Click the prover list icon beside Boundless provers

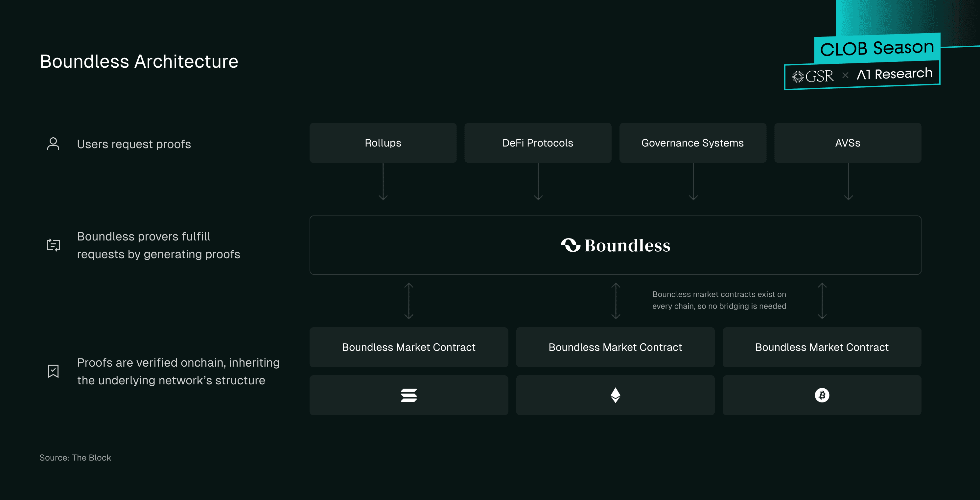(53, 245)
